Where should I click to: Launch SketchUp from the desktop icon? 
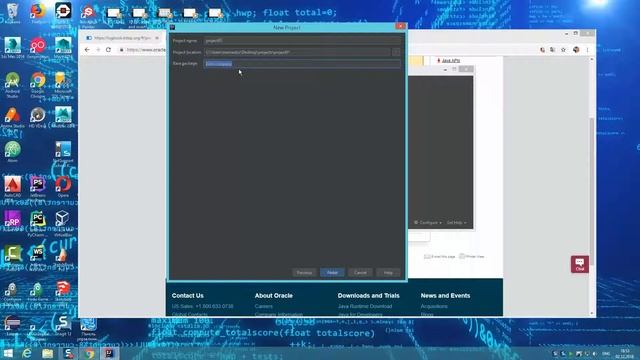coord(63,290)
